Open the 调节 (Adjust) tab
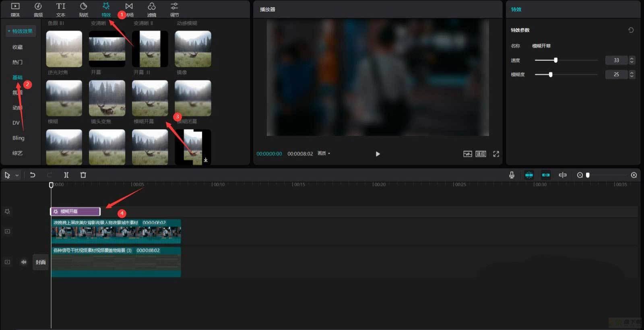The image size is (644, 330). click(x=174, y=9)
